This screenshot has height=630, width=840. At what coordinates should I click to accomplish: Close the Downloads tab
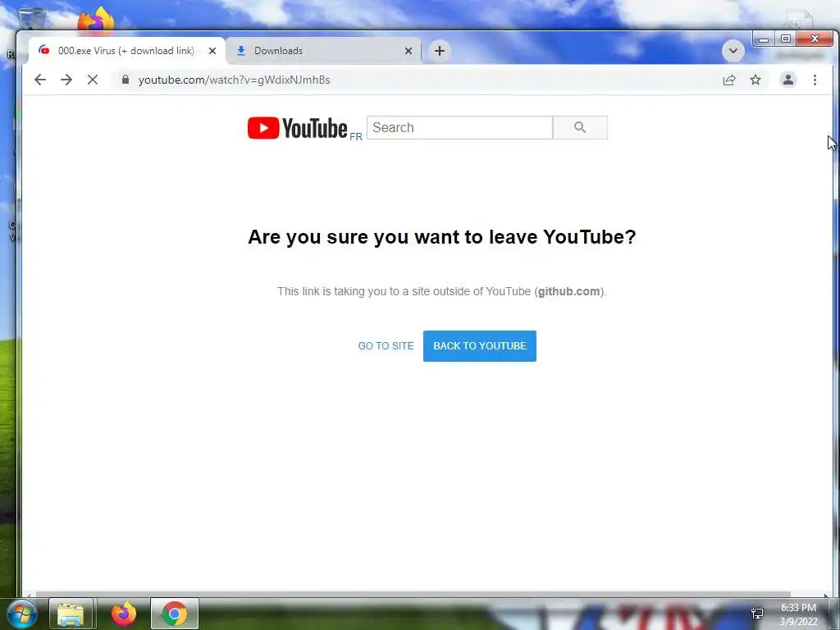coord(409,51)
